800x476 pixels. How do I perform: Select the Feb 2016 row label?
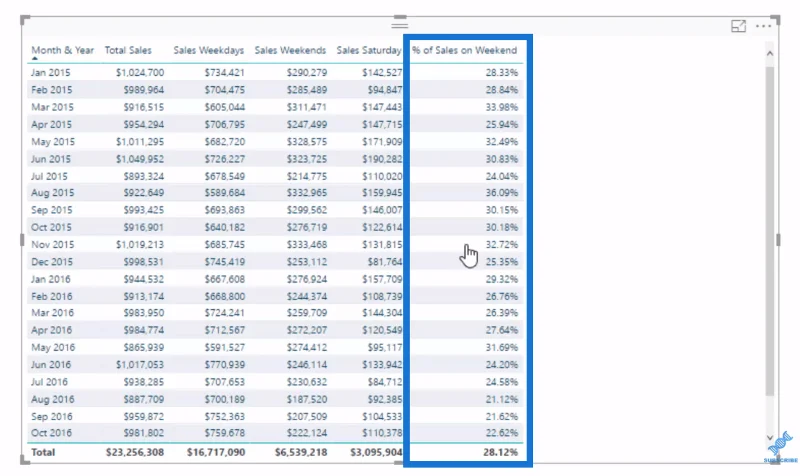(52, 296)
